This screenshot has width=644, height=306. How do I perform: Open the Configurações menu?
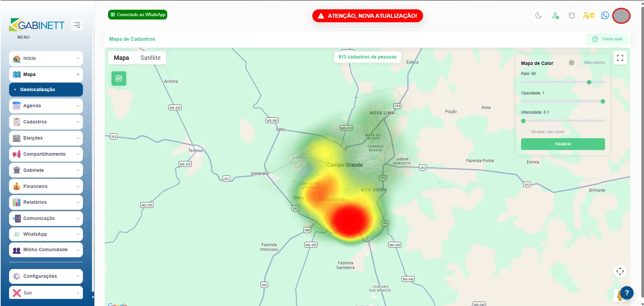(46, 276)
